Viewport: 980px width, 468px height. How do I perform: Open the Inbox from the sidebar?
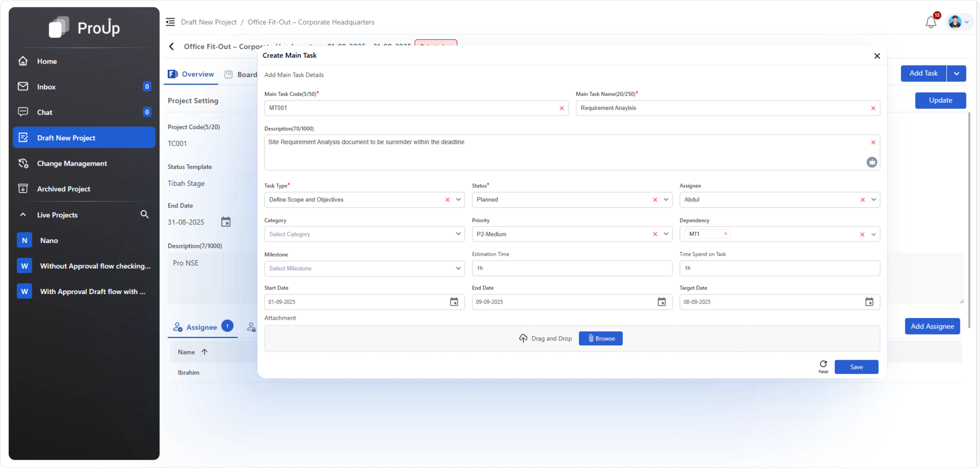click(46, 86)
